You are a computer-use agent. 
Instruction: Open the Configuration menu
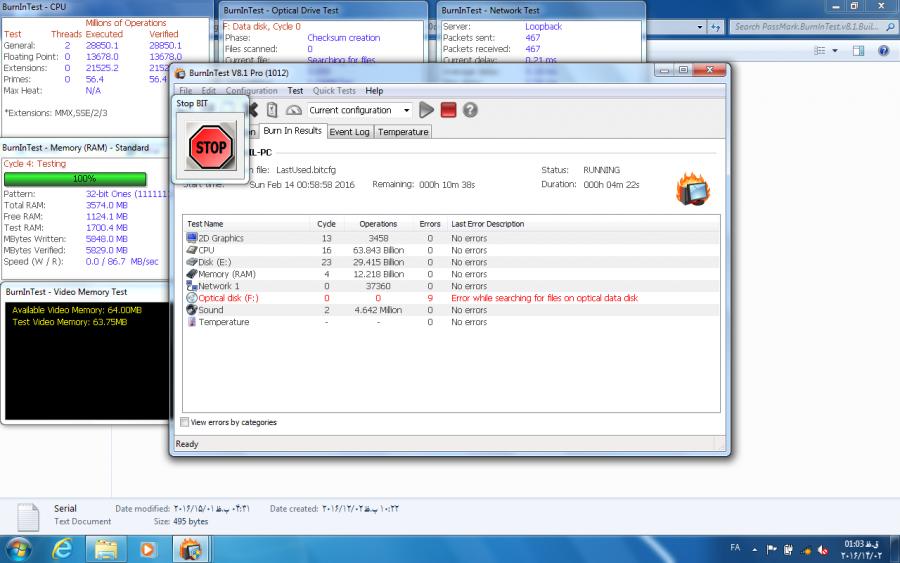point(251,91)
